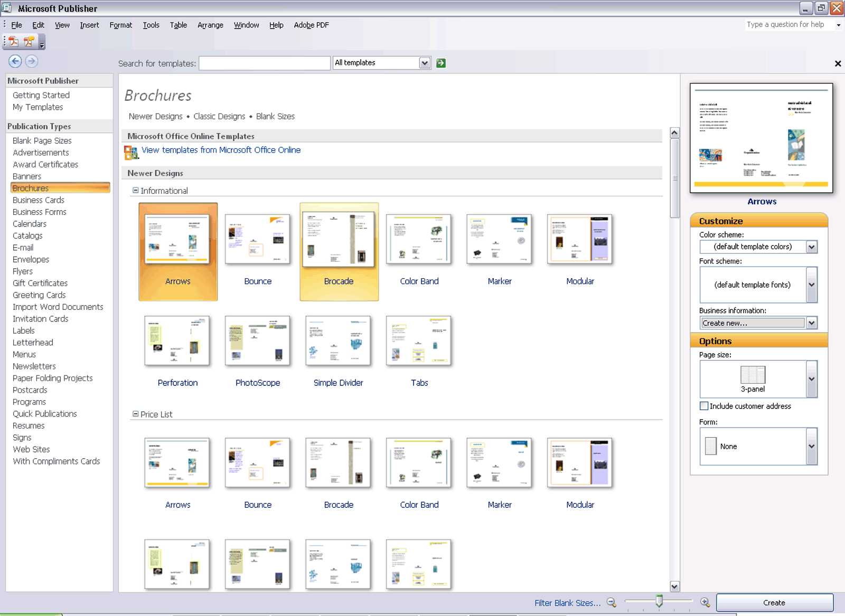Select the Arrows price list brochure thumbnail
The height and width of the screenshot is (616, 845).
177,462
